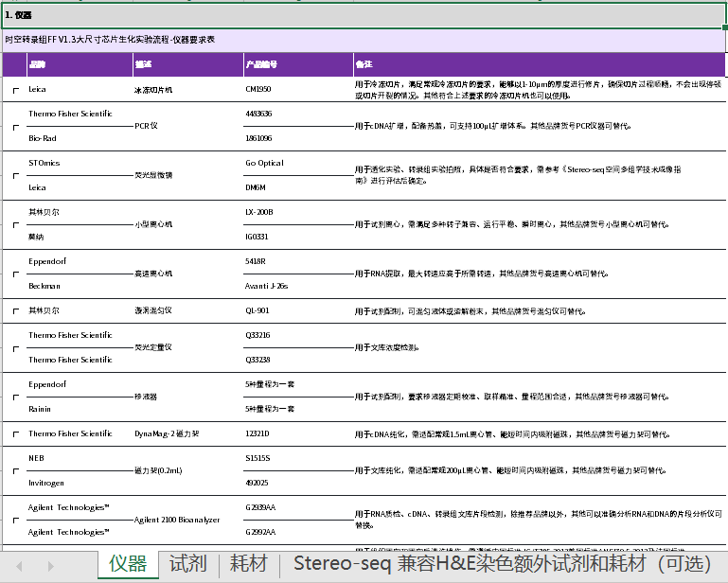Select the NEB brand cell
The height and width of the screenshot is (583, 728).
click(x=80, y=458)
